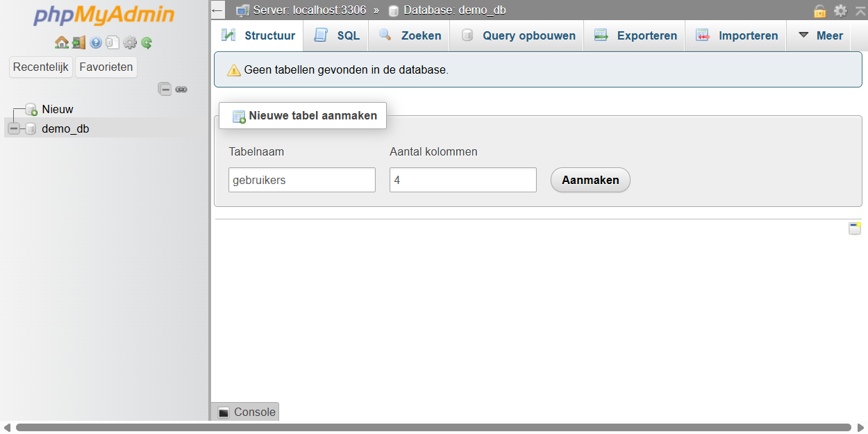Image resolution: width=868 pixels, height=434 pixels.
Task: Select Nieuw in the database tree
Action: point(57,109)
